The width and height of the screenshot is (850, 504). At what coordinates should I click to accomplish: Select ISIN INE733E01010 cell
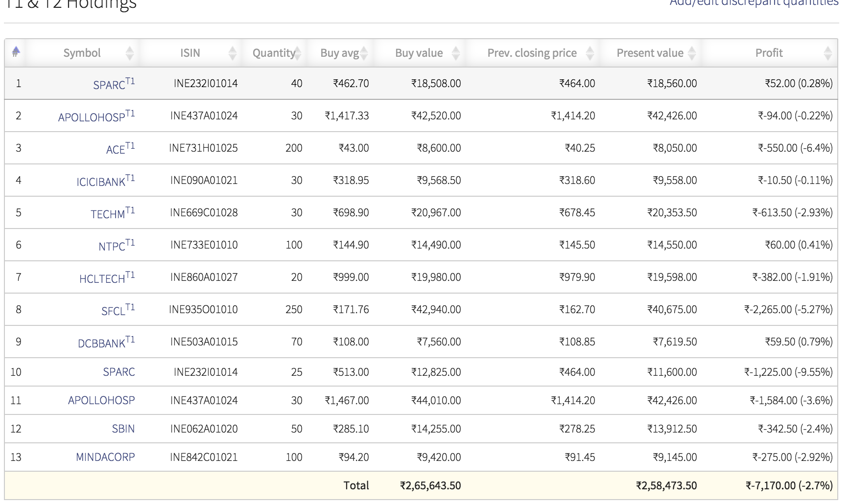click(x=204, y=245)
